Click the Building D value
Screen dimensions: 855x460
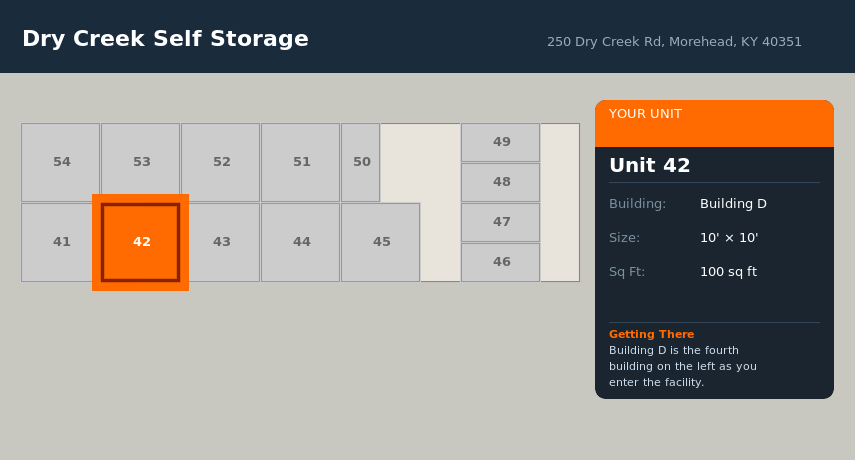click(x=733, y=204)
